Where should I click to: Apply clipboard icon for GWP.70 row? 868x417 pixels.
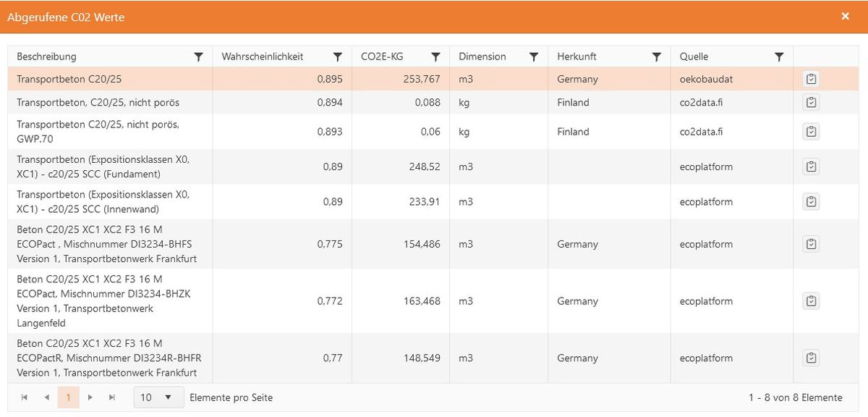pos(811,132)
